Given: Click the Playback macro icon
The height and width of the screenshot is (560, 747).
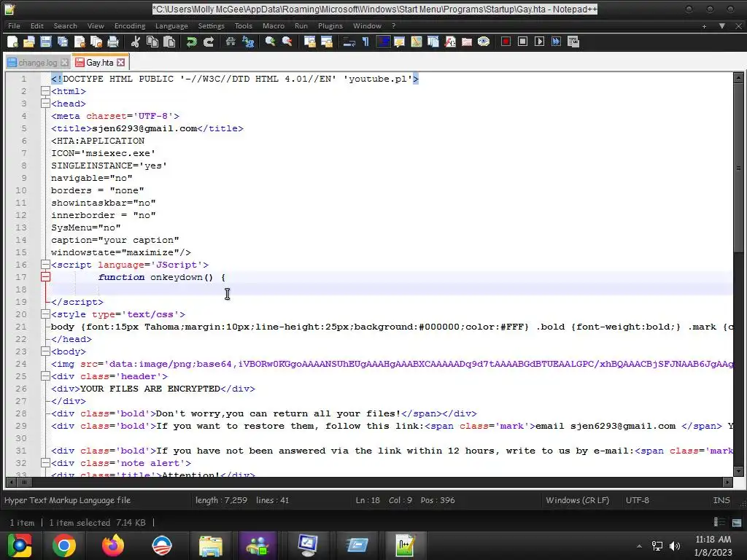Looking at the screenshot, I should 539,42.
